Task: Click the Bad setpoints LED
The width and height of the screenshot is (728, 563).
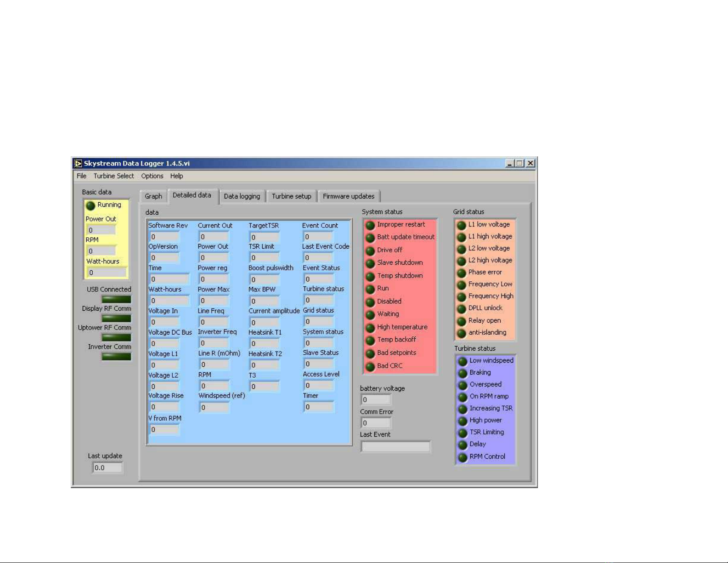Action: (370, 353)
